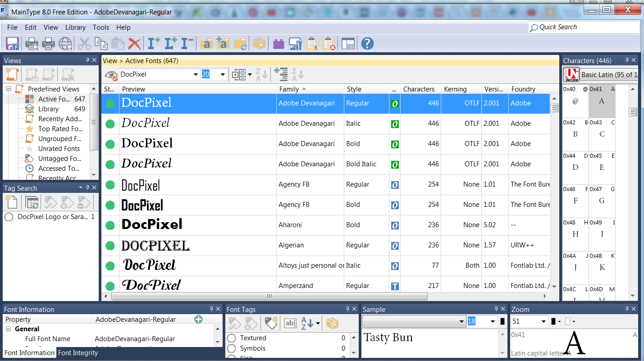Click the purple plugin block icon

279,44
